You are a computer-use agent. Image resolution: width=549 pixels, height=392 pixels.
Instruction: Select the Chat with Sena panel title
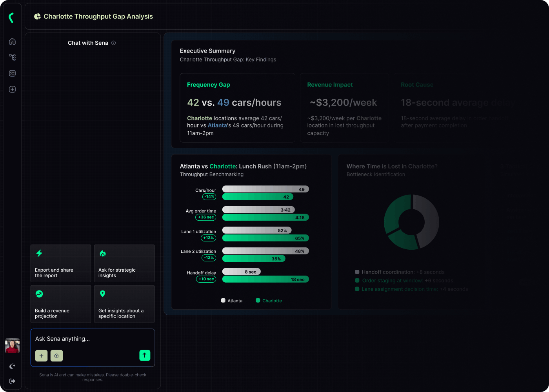pyautogui.click(x=88, y=43)
